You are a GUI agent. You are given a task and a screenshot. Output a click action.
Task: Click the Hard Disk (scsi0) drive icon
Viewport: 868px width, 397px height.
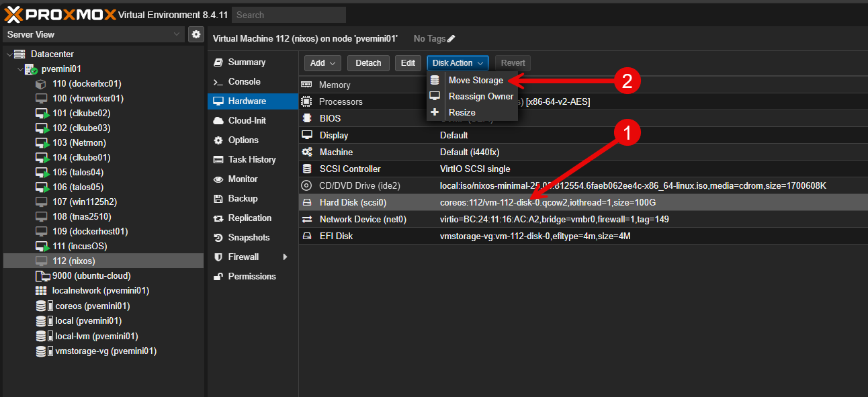(x=307, y=202)
